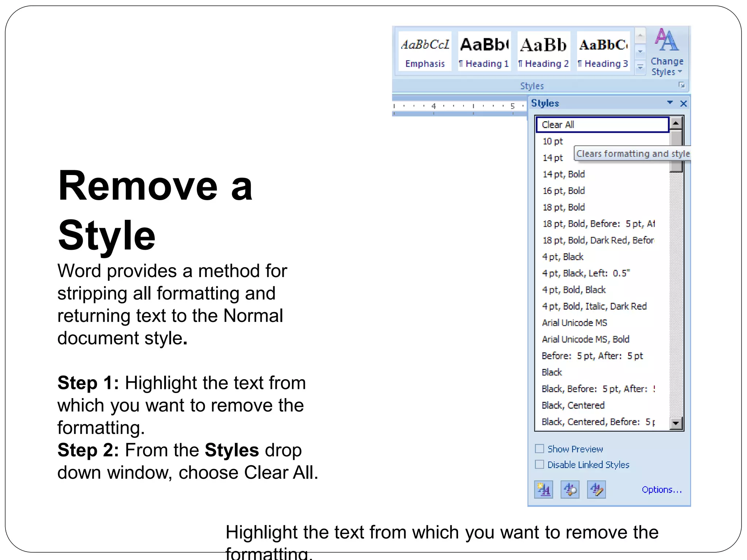Select '18 pt, Bold, Before: 5 pt' style
This screenshot has width=747, height=560.
(603, 224)
